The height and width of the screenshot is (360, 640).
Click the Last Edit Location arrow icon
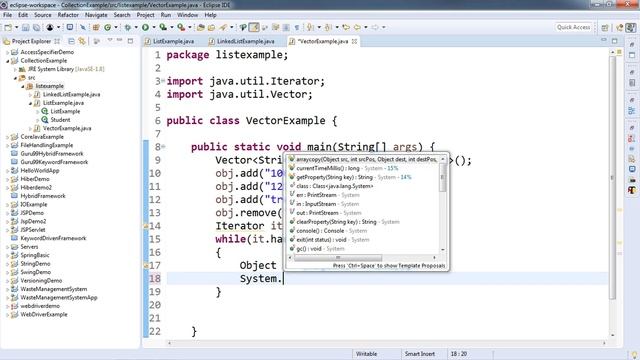346,27
